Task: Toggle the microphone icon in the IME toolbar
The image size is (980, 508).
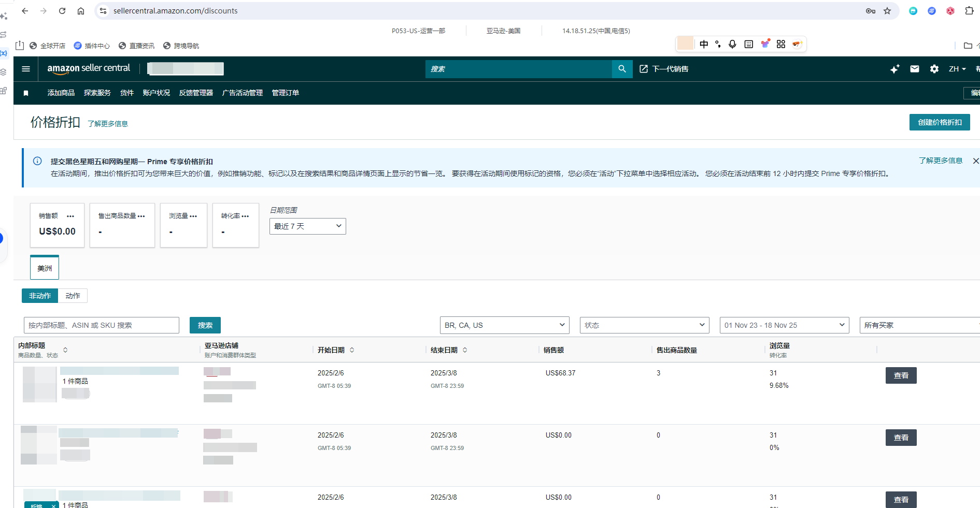Action: (732, 45)
